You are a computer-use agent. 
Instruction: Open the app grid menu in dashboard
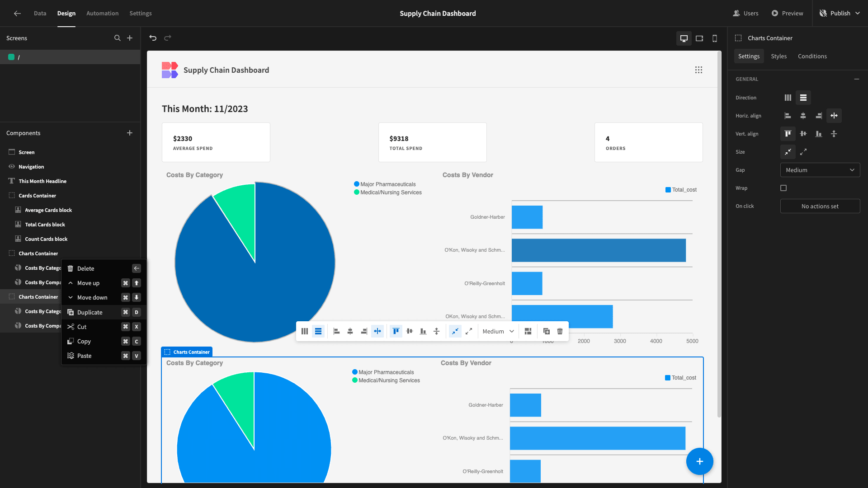[698, 70]
